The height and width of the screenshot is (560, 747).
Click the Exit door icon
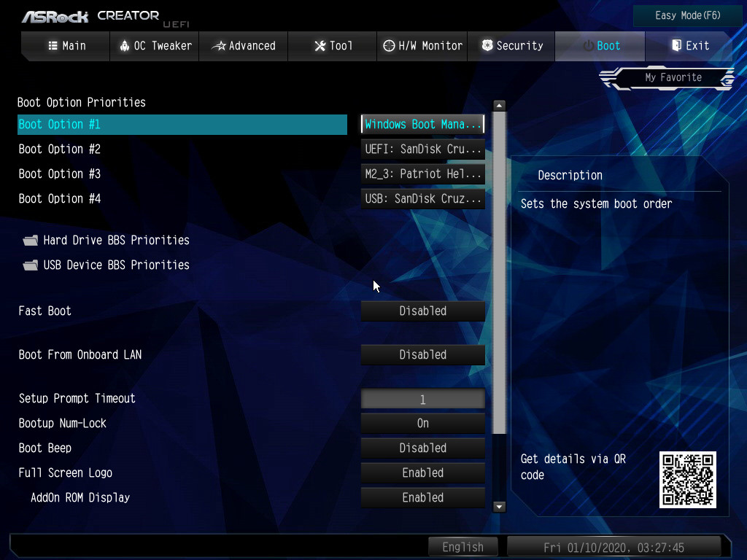tap(676, 46)
